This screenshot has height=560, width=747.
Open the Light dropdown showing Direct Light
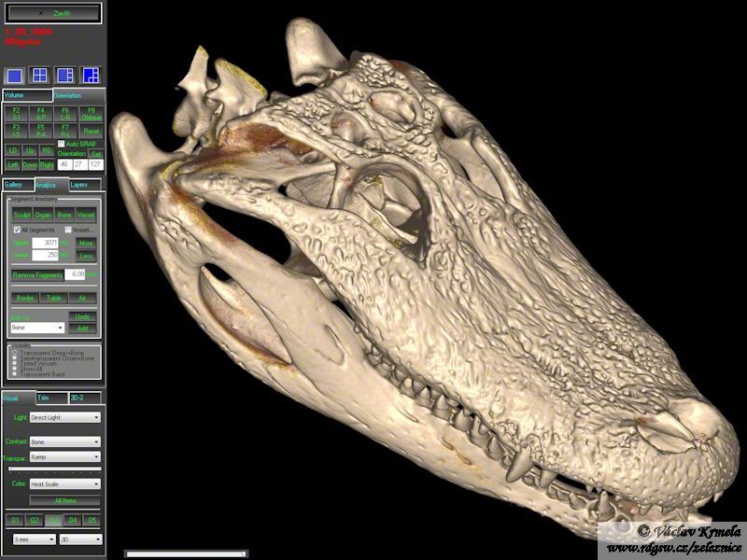coord(64,417)
